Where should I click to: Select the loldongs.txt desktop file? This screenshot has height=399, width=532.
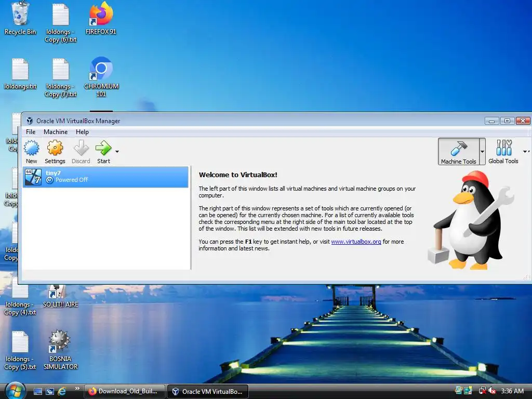click(x=20, y=74)
